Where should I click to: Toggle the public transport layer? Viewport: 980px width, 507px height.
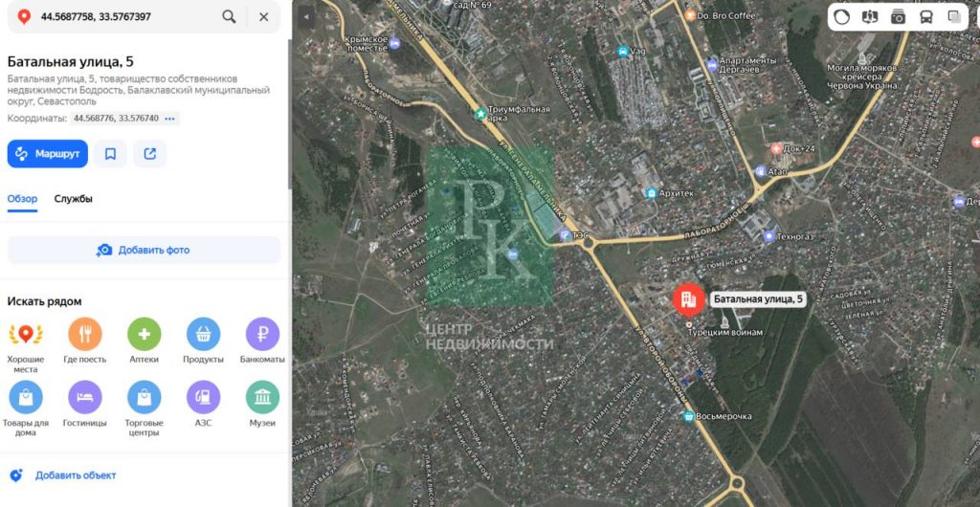click(925, 17)
